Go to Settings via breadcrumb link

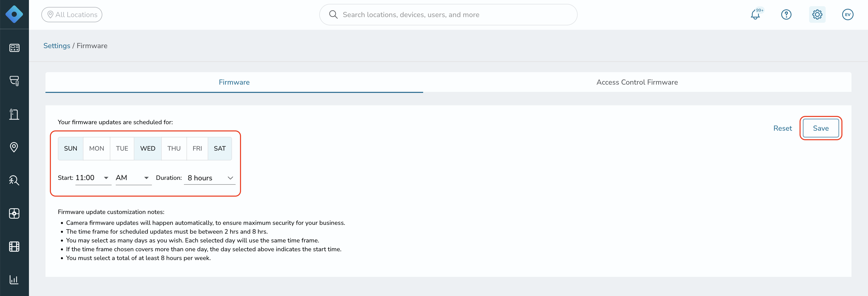[x=57, y=46]
